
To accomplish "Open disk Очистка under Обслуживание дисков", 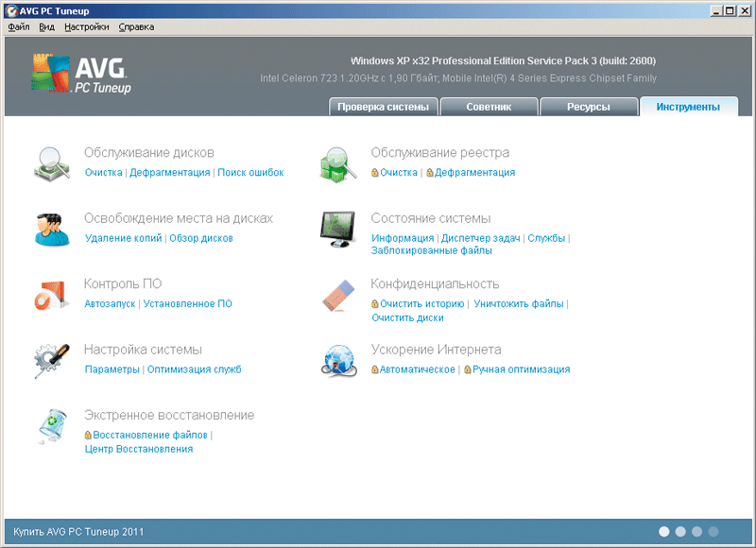I will [104, 173].
